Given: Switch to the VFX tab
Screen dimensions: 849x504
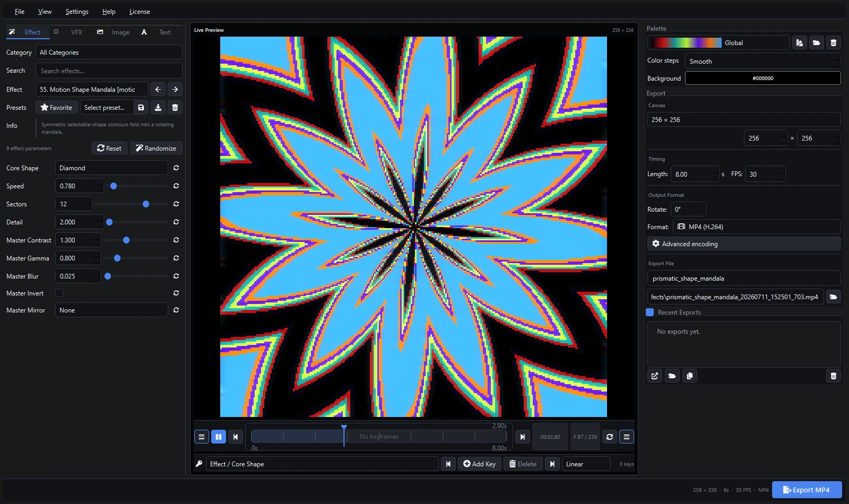Looking at the screenshot, I should coord(71,32).
